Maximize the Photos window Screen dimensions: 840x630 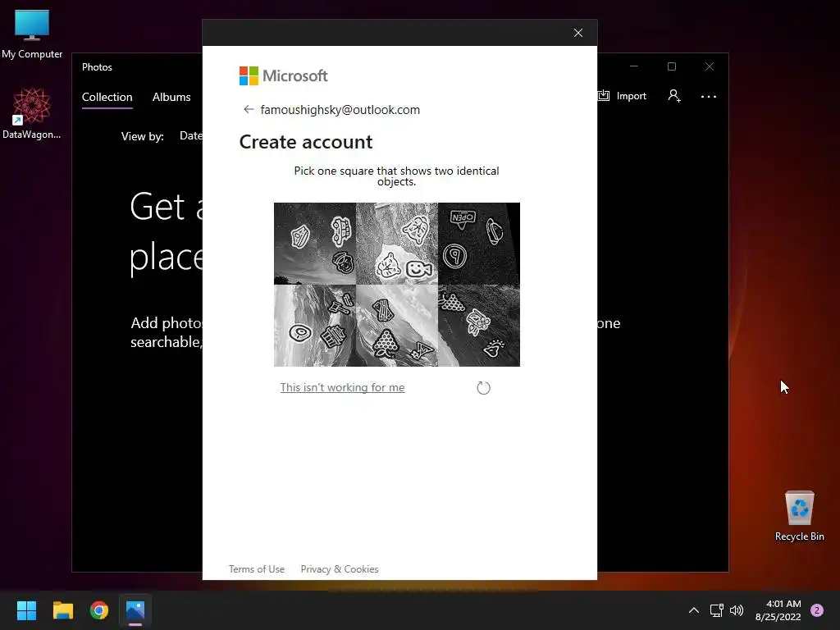tap(672, 66)
